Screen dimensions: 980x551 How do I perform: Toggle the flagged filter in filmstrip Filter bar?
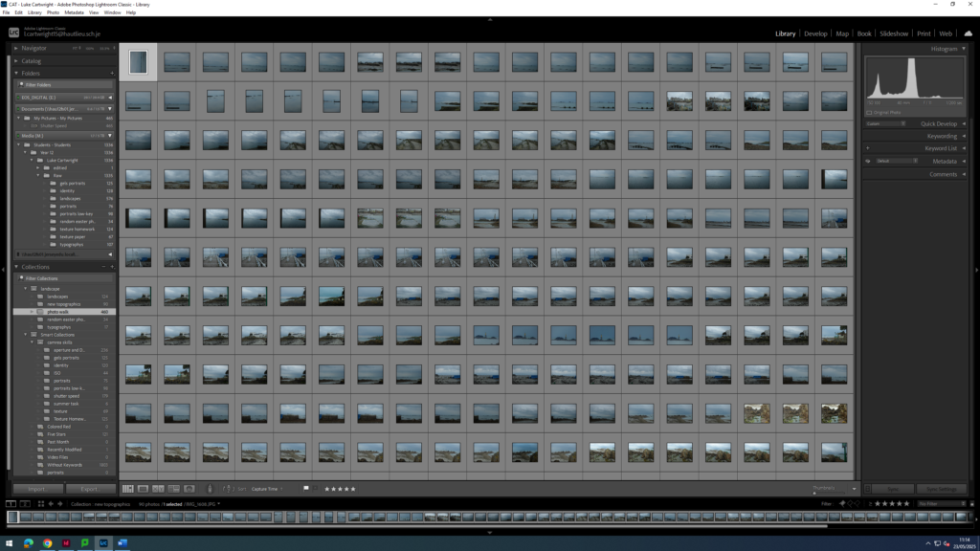842,503
